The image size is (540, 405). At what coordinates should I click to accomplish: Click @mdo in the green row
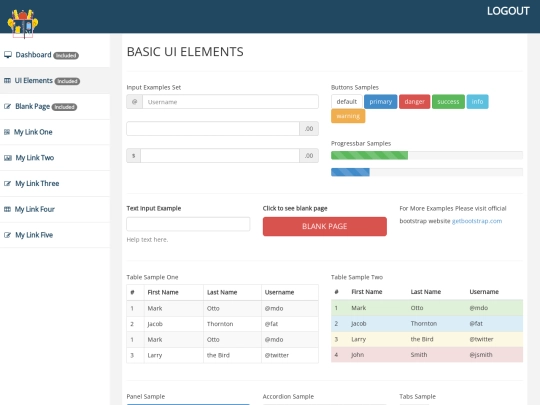tap(479, 308)
